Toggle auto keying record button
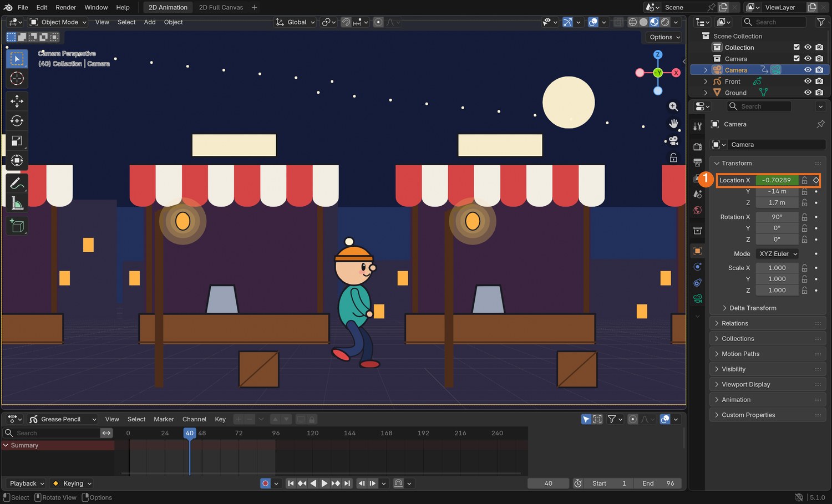Screen dimensions: 832x504 click(x=265, y=483)
